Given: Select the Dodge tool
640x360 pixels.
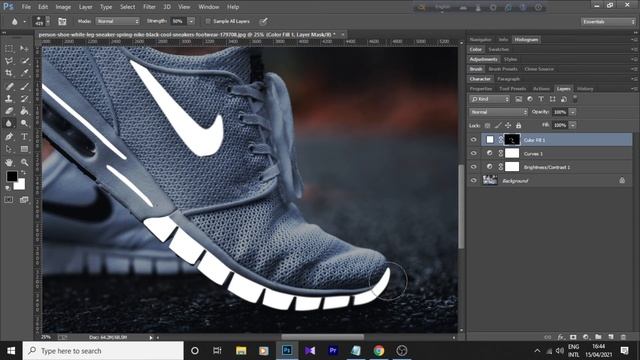Looking at the screenshot, I should tap(24, 123).
